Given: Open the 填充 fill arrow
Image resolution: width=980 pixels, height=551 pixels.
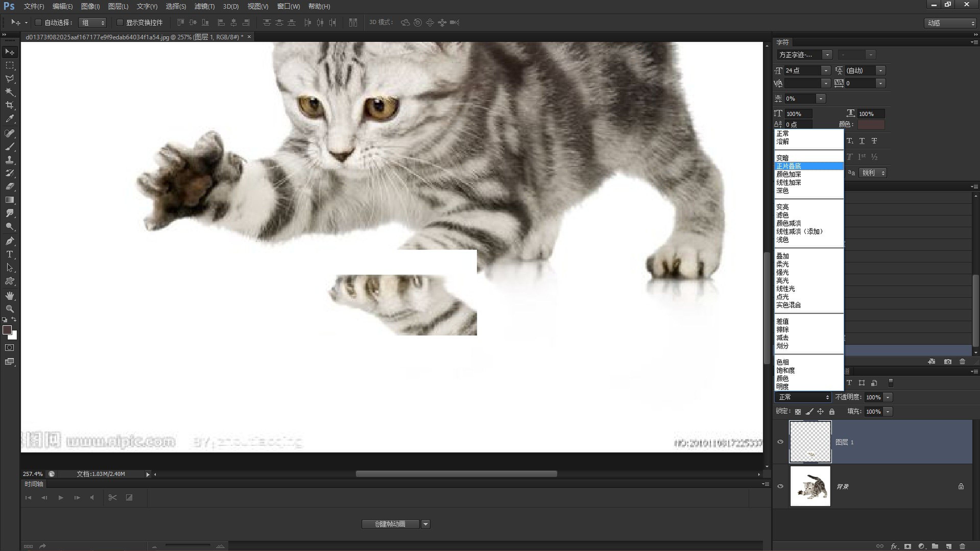Looking at the screenshot, I should pyautogui.click(x=888, y=412).
